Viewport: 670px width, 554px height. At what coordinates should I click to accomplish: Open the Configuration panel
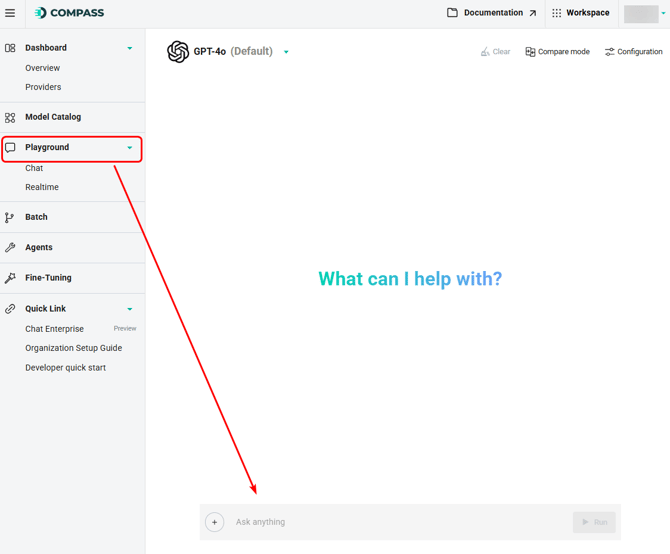click(633, 52)
